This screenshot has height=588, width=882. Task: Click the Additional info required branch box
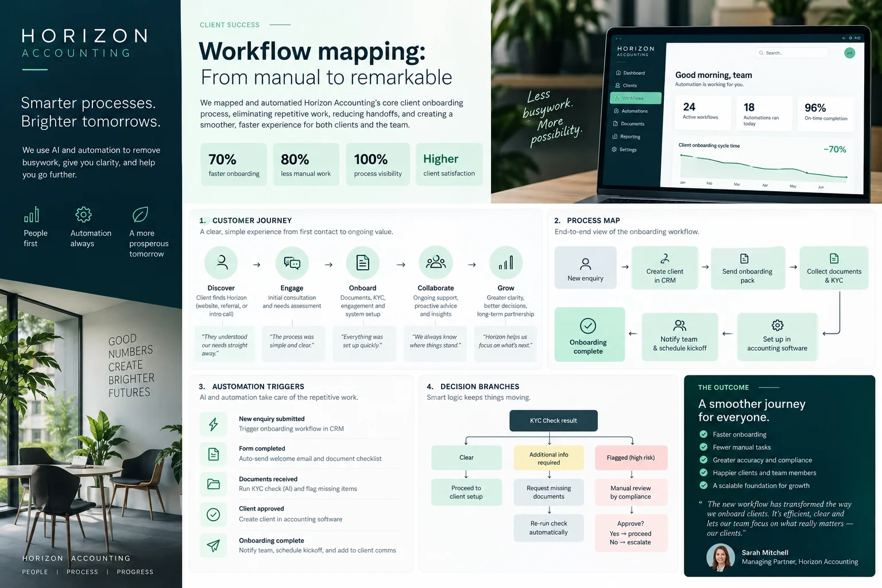pyautogui.click(x=549, y=458)
